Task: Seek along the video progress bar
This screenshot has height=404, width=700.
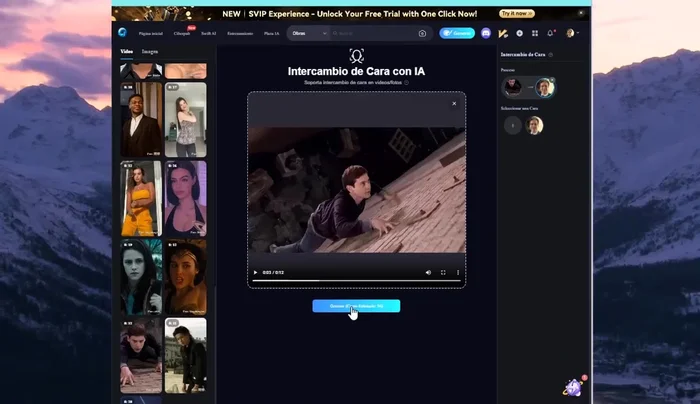Action: (356, 281)
